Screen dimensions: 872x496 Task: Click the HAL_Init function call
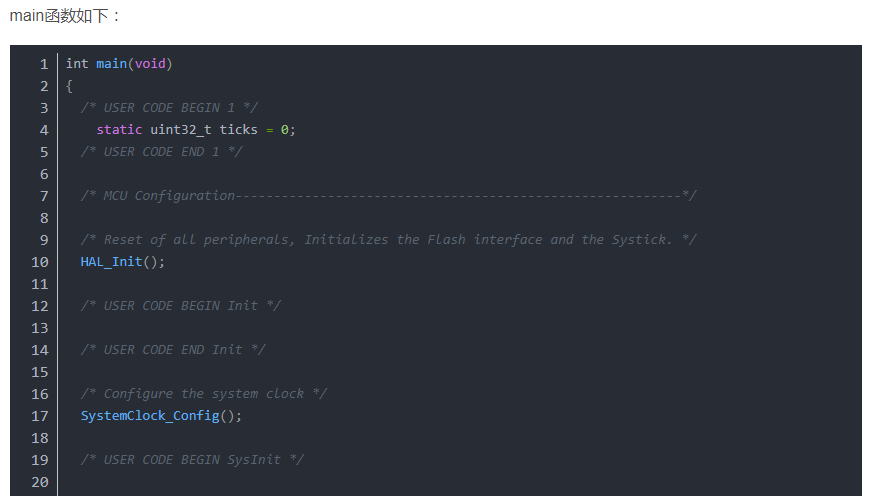[116, 262]
